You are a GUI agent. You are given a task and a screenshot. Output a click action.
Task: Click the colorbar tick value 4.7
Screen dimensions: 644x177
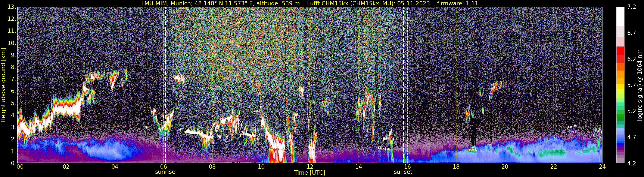(x=632, y=137)
